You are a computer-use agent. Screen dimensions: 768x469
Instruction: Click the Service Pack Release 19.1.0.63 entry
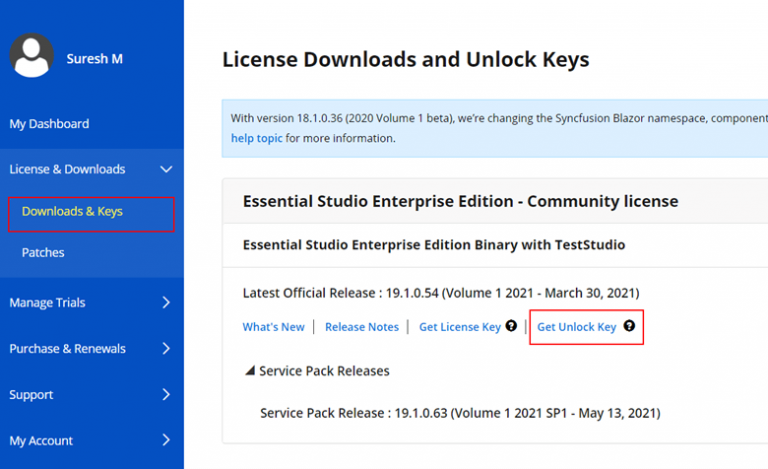tap(460, 412)
